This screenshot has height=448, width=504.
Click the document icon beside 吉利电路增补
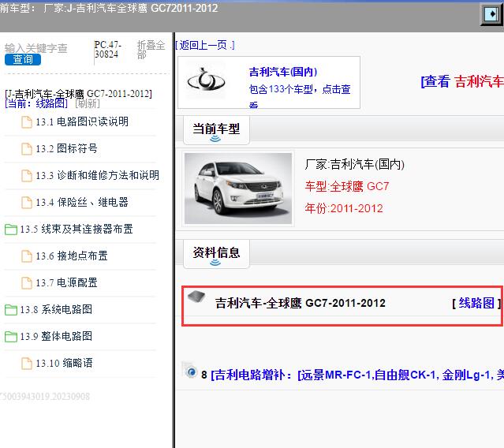(x=190, y=370)
